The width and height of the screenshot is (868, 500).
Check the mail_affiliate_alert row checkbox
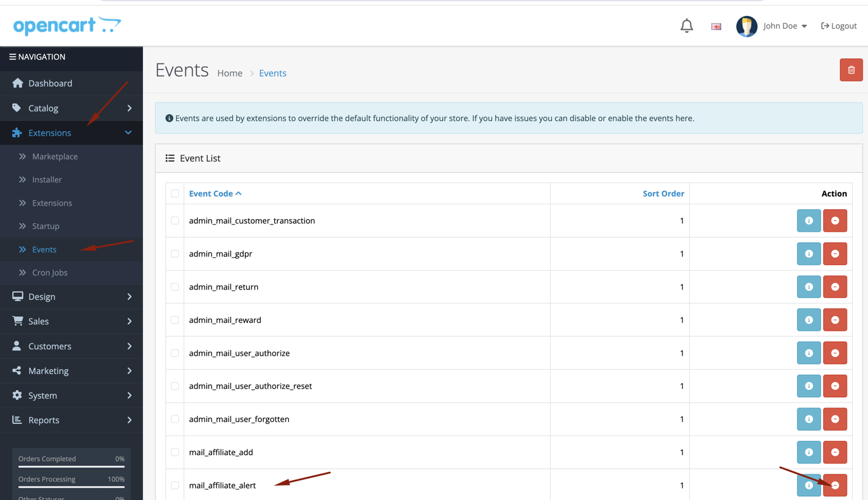(175, 485)
